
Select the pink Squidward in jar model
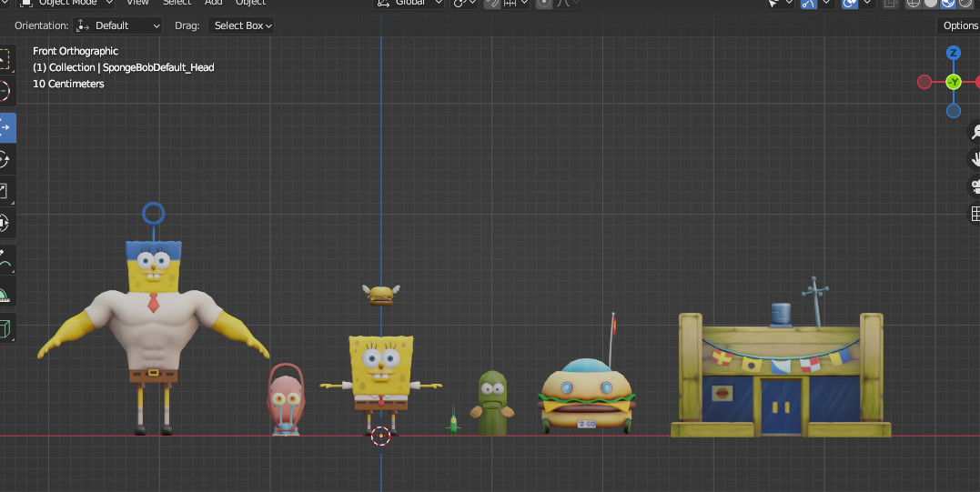287,399
